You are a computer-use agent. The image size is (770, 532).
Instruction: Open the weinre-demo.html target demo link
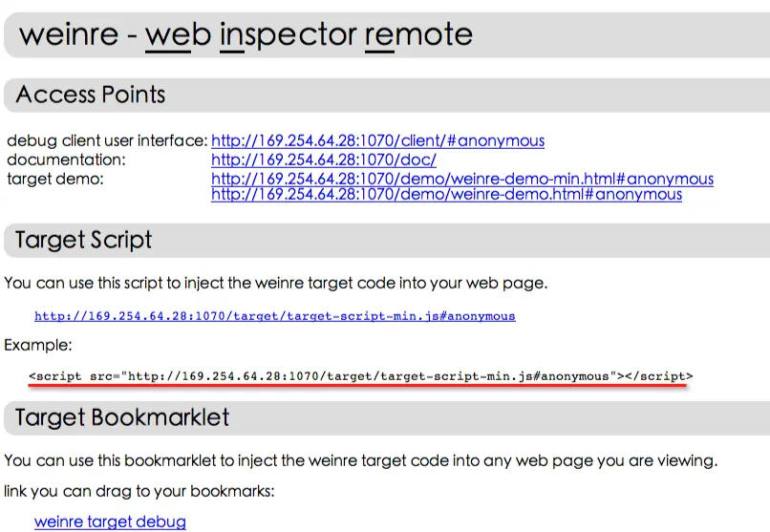click(x=446, y=194)
